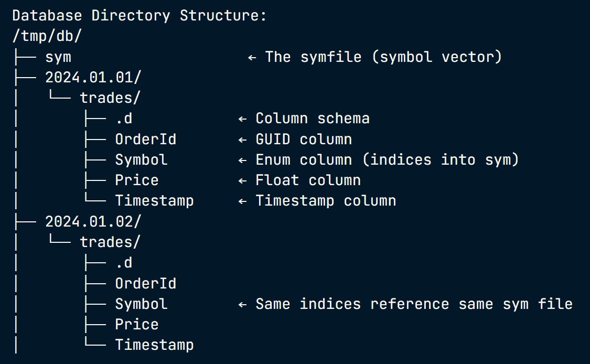Image resolution: width=590 pixels, height=364 pixels.
Task: Select OrderId labeled GUID column
Action: [146, 140]
